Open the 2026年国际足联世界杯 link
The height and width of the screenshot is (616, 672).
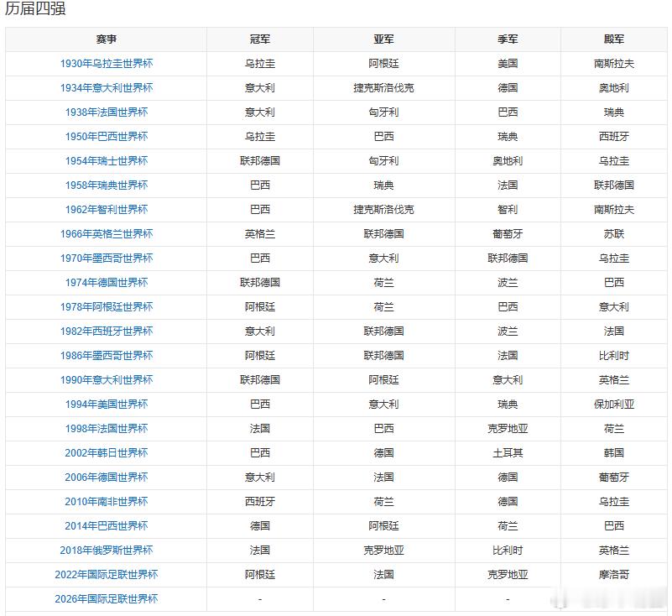tap(107, 599)
